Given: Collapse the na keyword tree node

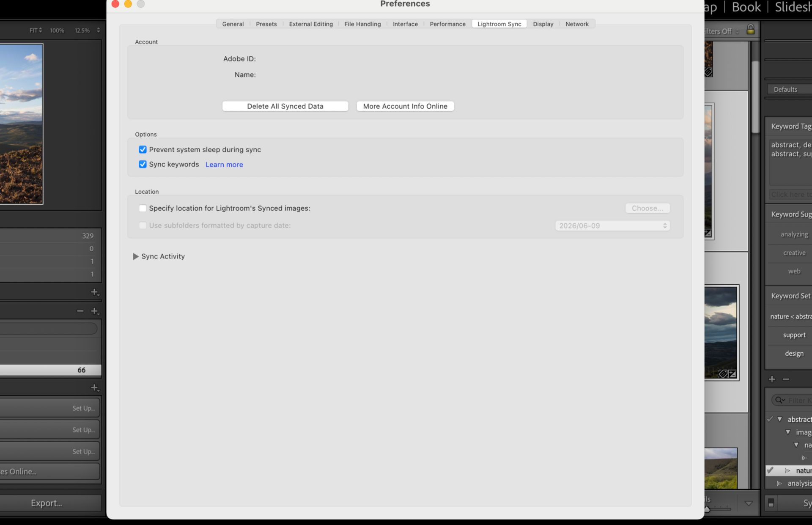Looking at the screenshot, I should pos(796,445).
